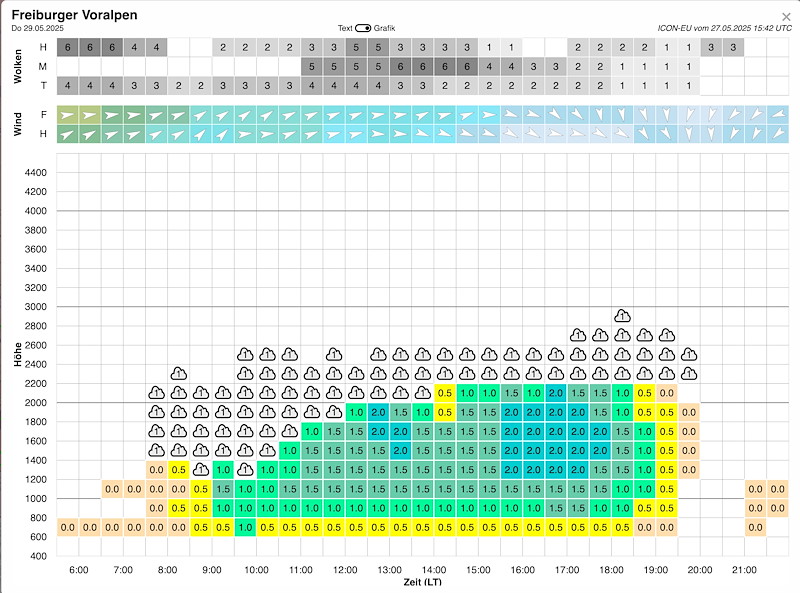Click the 12:00 time label
The image size is (800, 593).
click(x=345, y=570)
